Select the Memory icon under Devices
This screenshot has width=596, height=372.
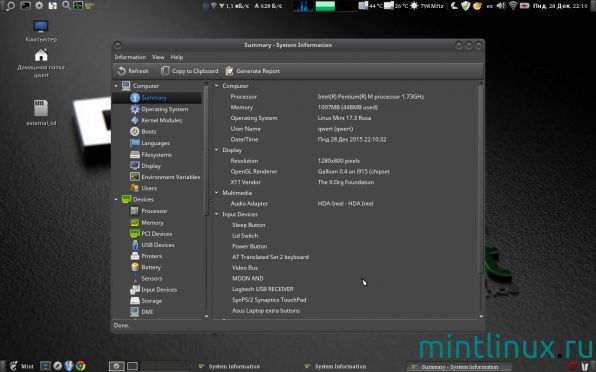(135, 222)
